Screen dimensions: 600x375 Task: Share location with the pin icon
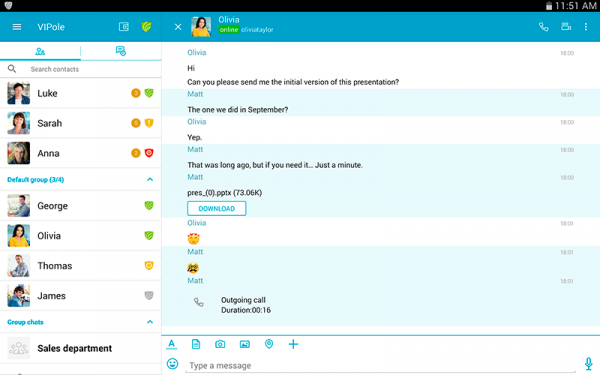pos(269,344)
